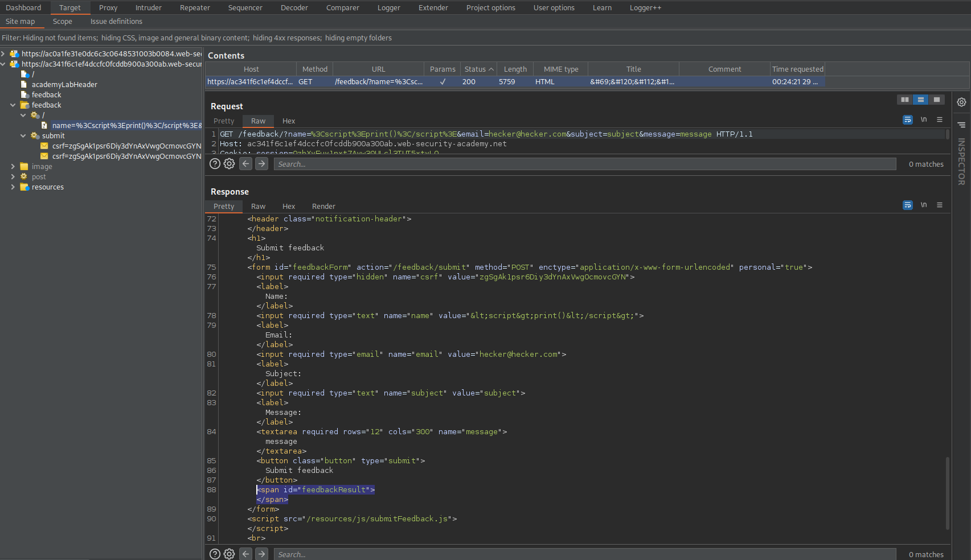This screenshot has width=971, height=560.
Task: Sort contents by Length column
Action: [x=515, y=69]
